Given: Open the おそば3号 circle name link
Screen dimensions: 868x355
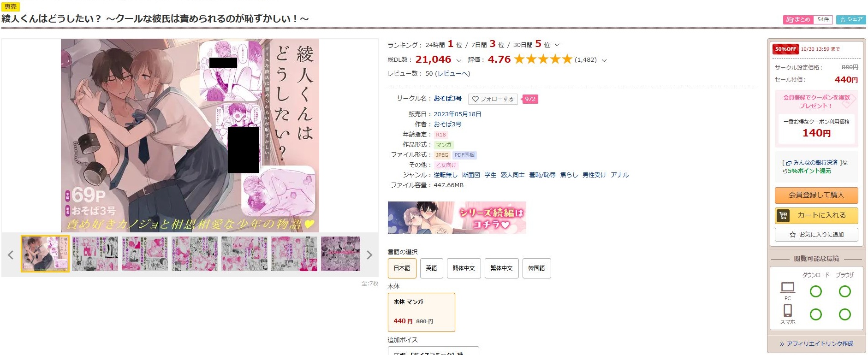Looking at the screenshot, I should (447, 99).
